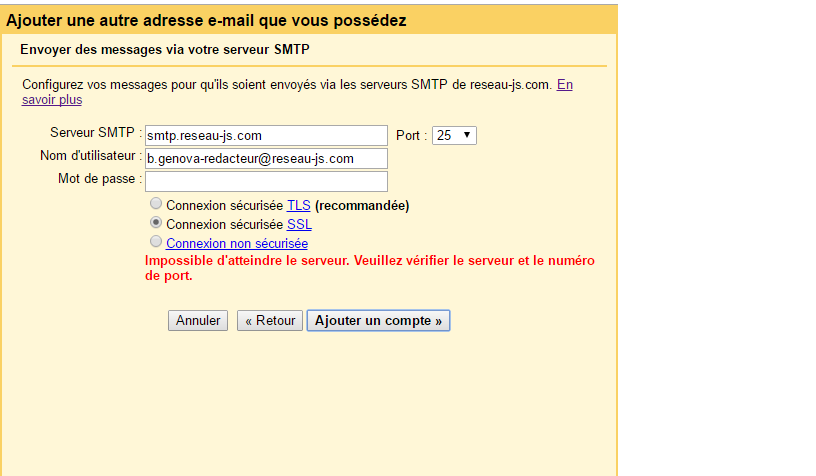Go back with the « Retour button
816x476 pixels.
(270, 321)
